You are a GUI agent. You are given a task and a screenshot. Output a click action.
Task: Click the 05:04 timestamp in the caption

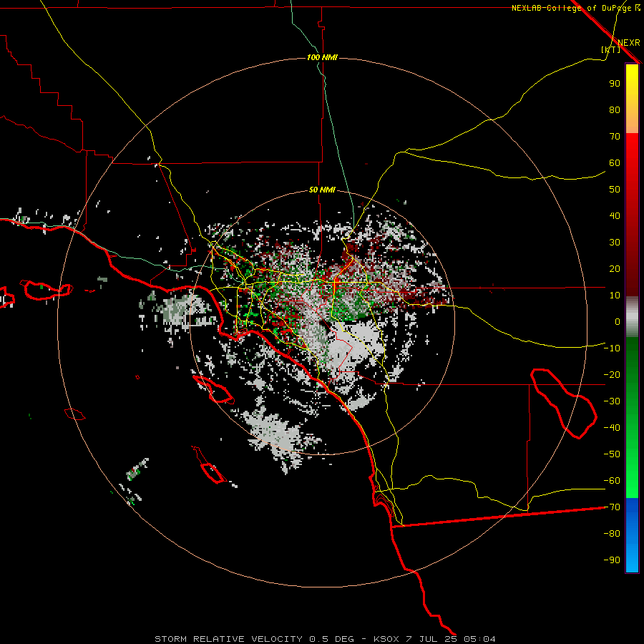(479, 639)
